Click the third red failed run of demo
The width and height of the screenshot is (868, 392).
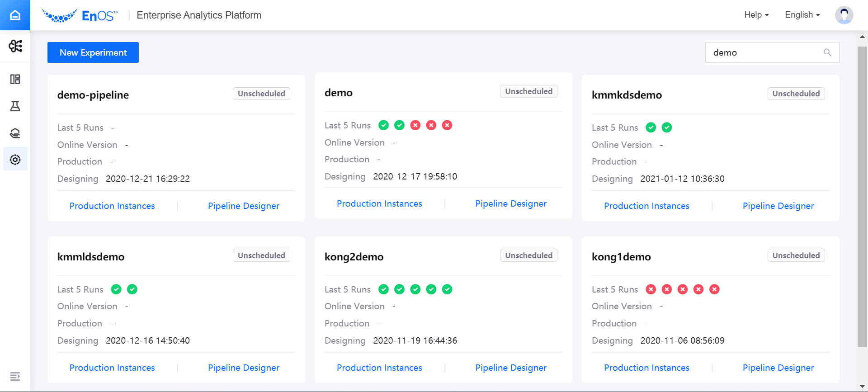[x=447, y=125]
